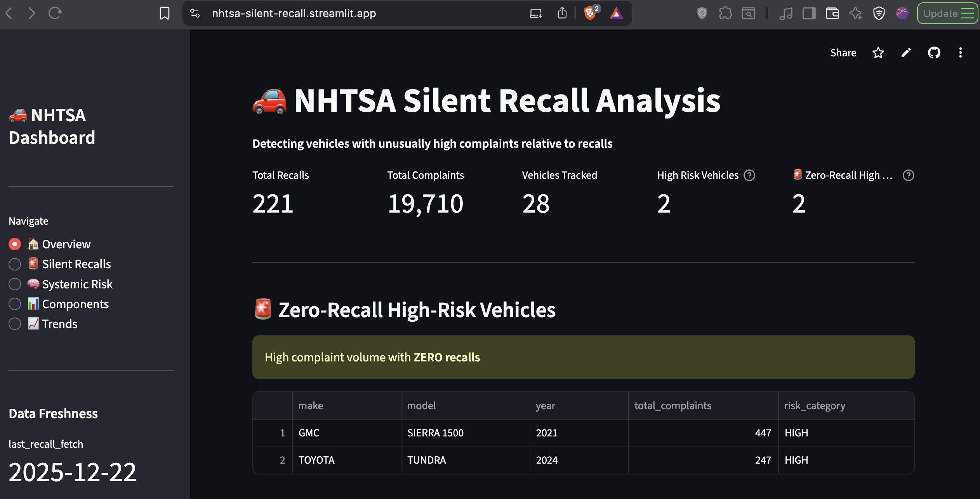Viewport: 980px width, 499px height.
Task: Click the pencil edit icon
Action: pos(906,53)
